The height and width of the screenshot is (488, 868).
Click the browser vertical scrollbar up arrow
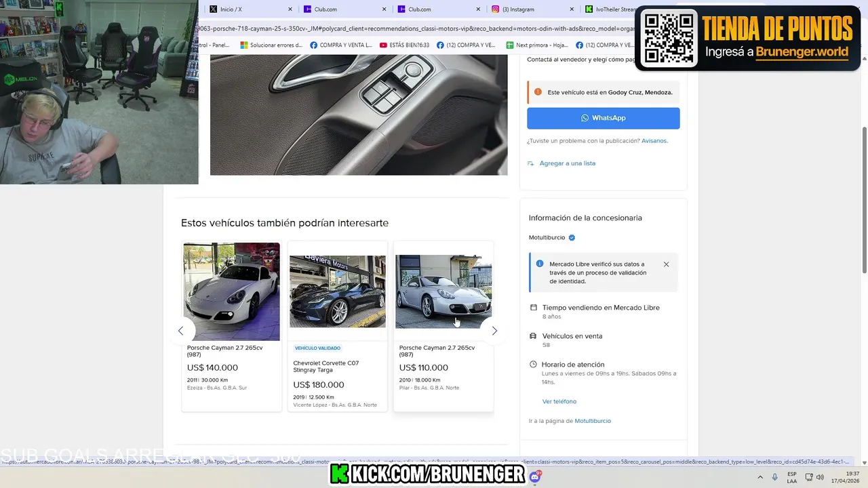tap(864, 59)
